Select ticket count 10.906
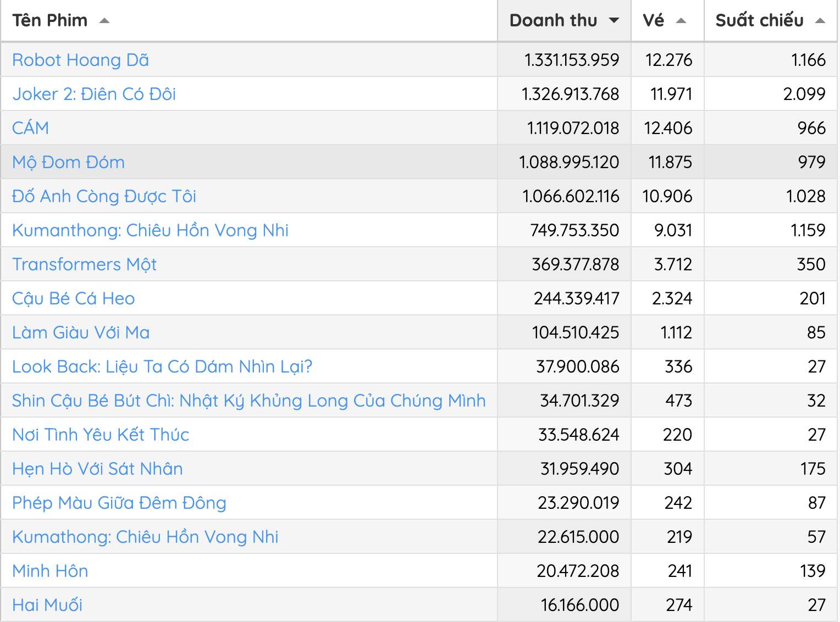This screenshot has height=622, width=840. tap(667, 196)
